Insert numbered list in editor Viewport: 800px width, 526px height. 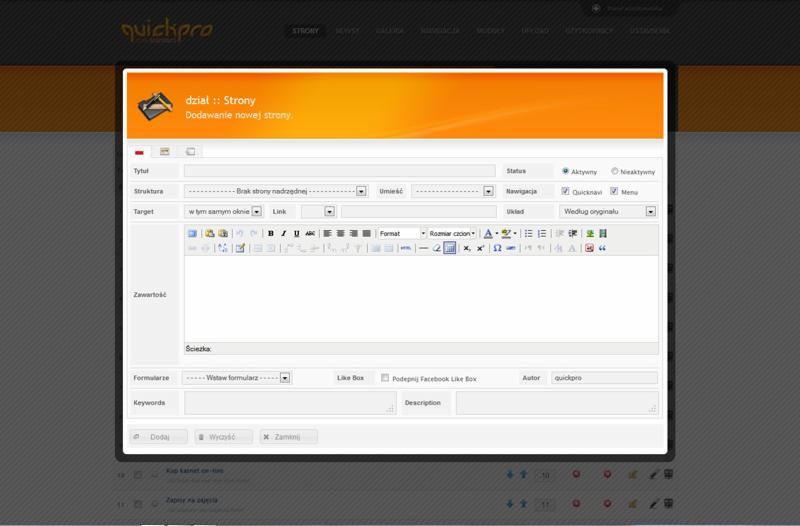[x=541, y=233]
